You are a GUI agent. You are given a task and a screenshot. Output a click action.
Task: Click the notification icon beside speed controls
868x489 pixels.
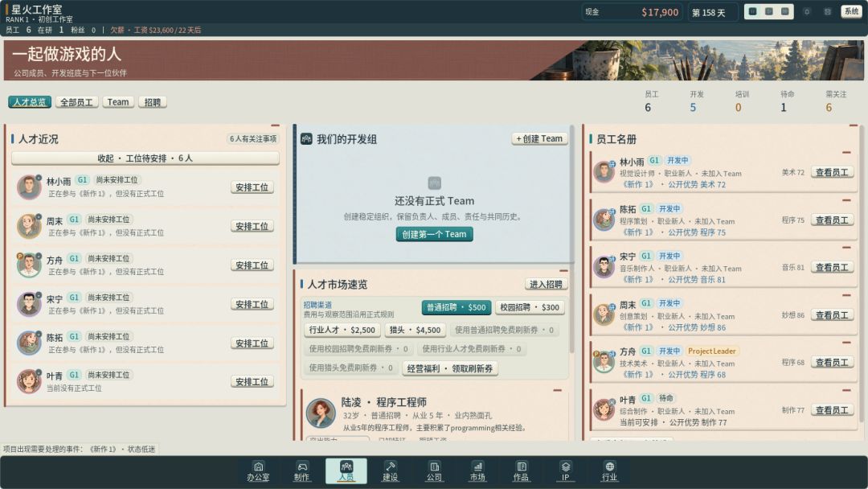[807, 11]
